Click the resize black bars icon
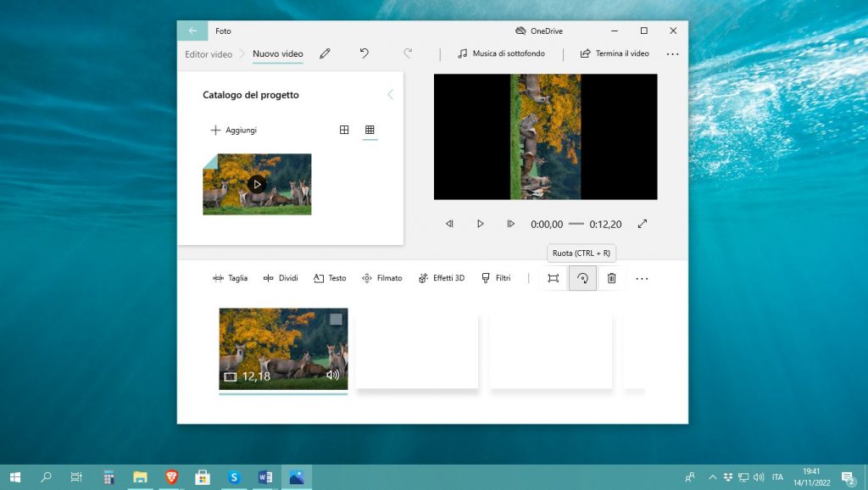This screenshot has height=490, width=868. (x=554, y=278)
